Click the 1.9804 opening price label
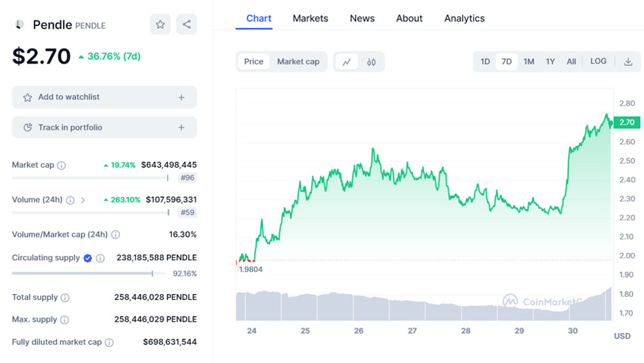 [x=251, y=270]
